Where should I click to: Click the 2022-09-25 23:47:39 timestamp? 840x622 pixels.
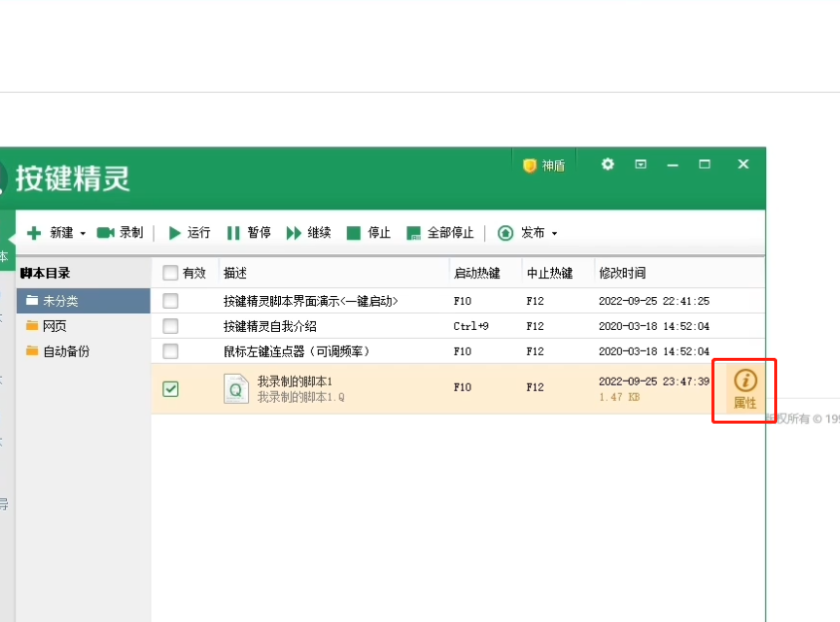[x=654, y=382]
